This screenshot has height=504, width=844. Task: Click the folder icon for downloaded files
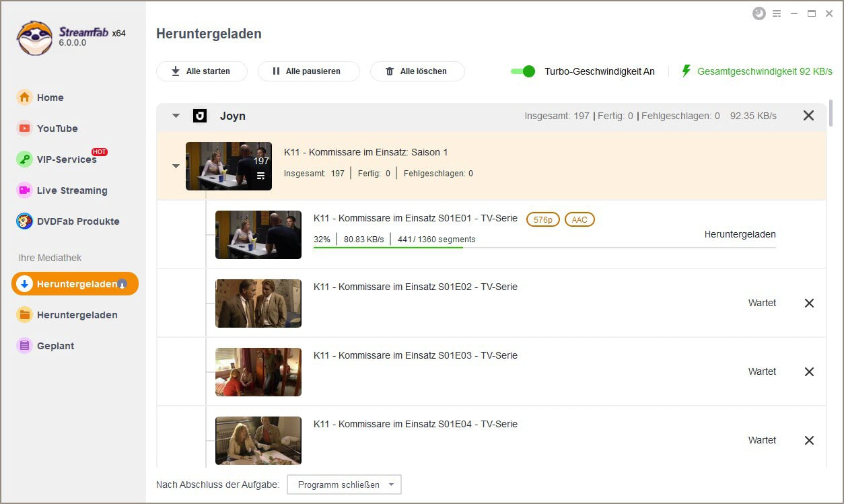pos(25,315)
